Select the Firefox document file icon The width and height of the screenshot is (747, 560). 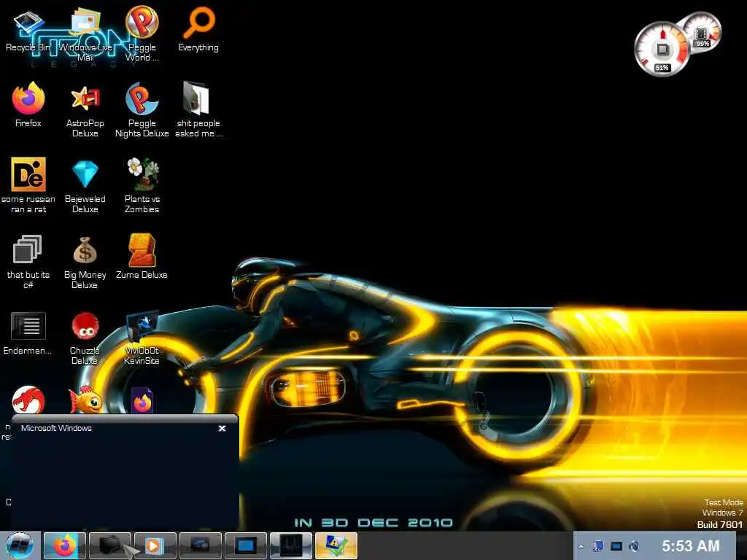[142, 401]
